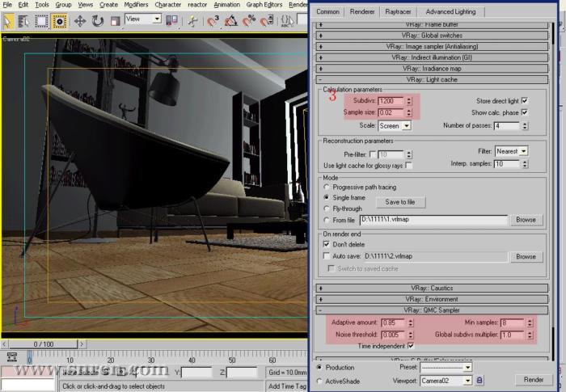Select the Progressive path tracing mode
Viewport: 566px width, 392px height.
click(x=327, y=187)
